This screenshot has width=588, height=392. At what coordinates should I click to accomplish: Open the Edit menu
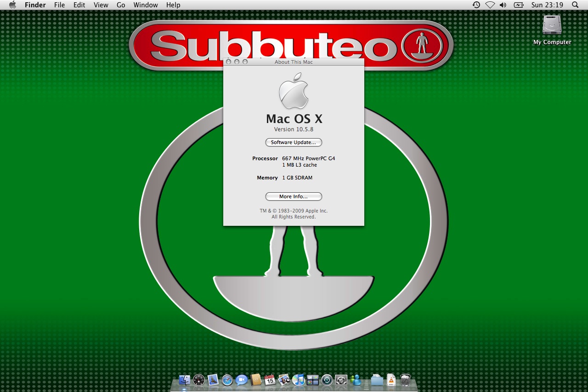pyautogui.click(x=79, y=5)
